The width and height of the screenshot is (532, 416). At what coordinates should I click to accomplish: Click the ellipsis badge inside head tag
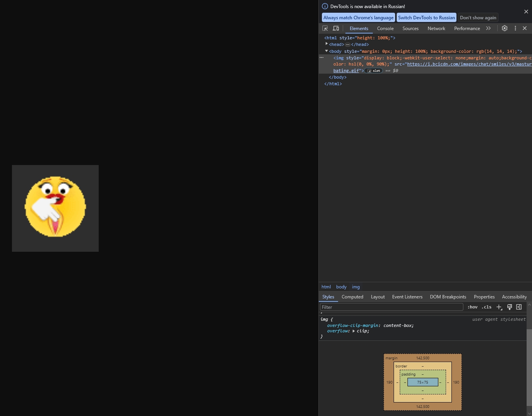click(x=348, y=45)
